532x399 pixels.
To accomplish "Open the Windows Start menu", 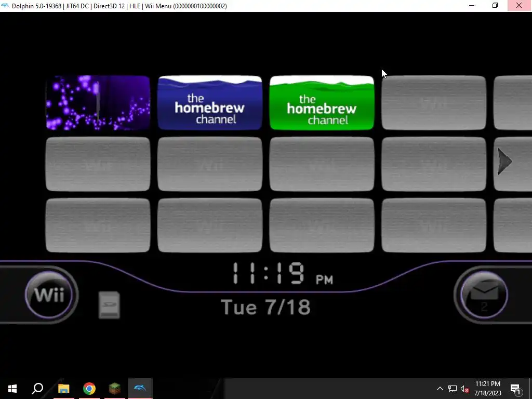I will click(x=12, y=389).
